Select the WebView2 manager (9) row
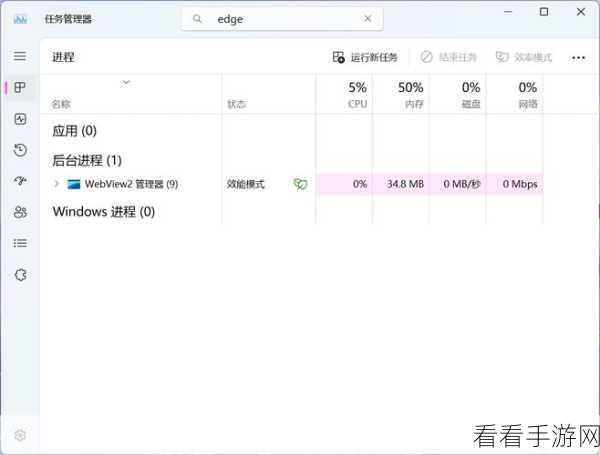This screenshot has width=600, height=455. click(292, 184)
